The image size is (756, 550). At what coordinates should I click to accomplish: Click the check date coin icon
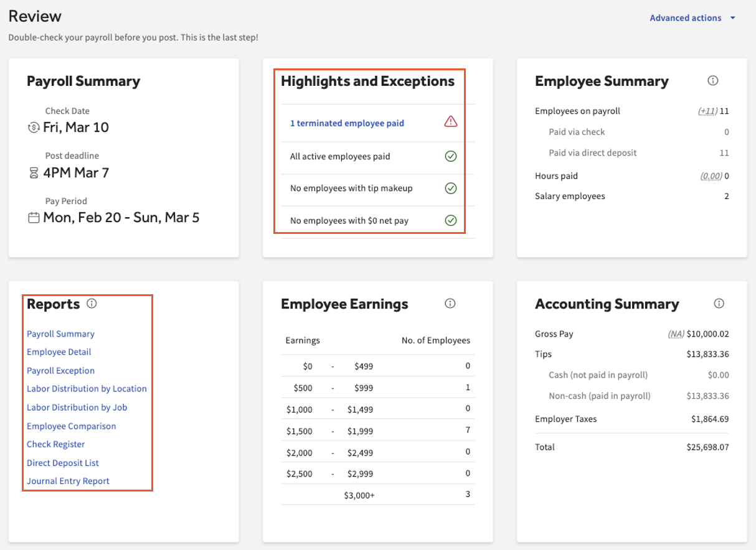click(34, 126)
